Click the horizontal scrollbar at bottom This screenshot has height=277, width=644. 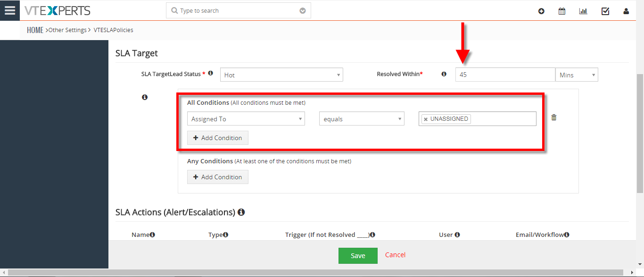coord(316,273)
